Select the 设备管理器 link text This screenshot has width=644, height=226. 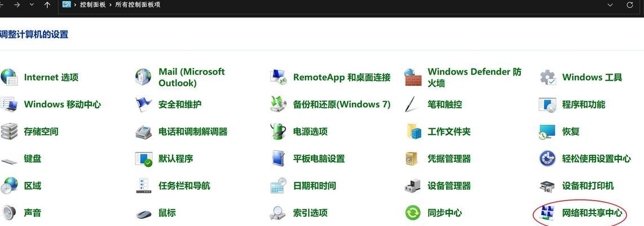pyautogui.click(x=449, y=186)
